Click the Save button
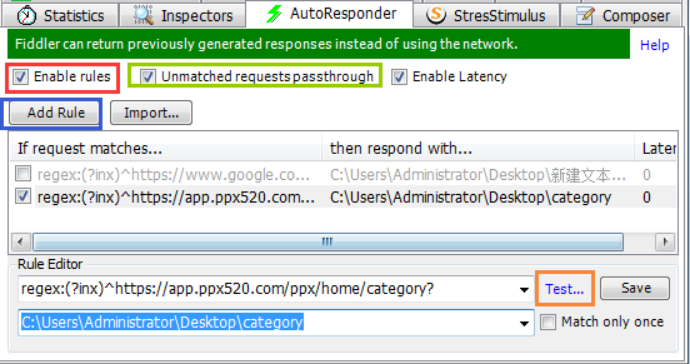Screen dimensions: 690x364 coord(635,288)
